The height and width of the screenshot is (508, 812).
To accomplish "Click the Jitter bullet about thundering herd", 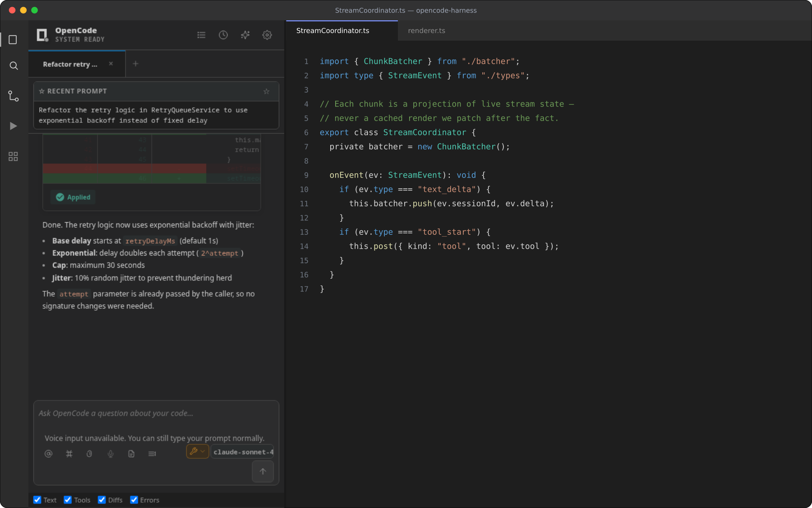I will click(x=142, y=278).
